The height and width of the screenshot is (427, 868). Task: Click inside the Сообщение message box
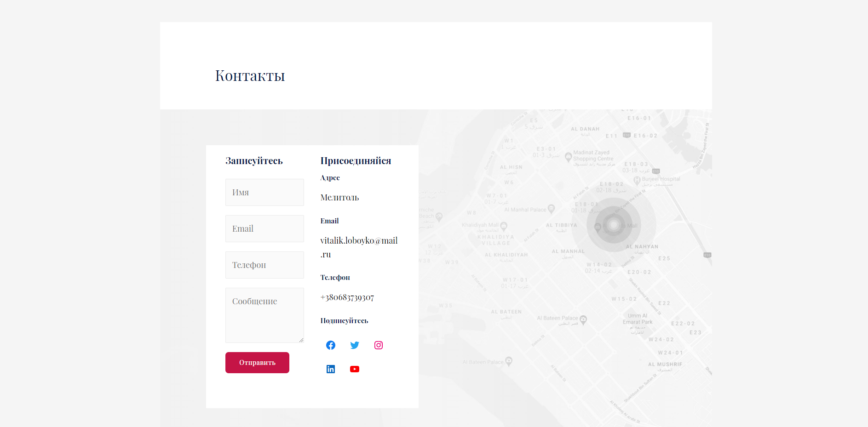click(x=264, y=315)
